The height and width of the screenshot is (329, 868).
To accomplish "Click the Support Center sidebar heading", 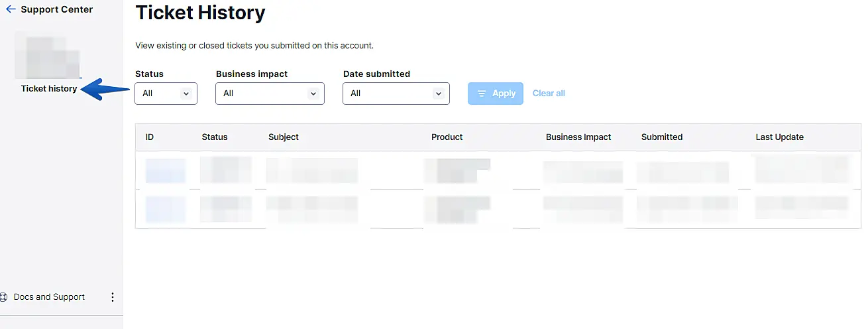I will coord(57,10).
